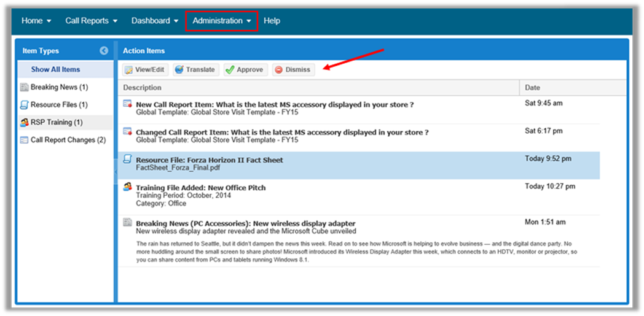644x316 pixels.
Task: Click the red Dismiss icon
Action: [x=279, y=70]
